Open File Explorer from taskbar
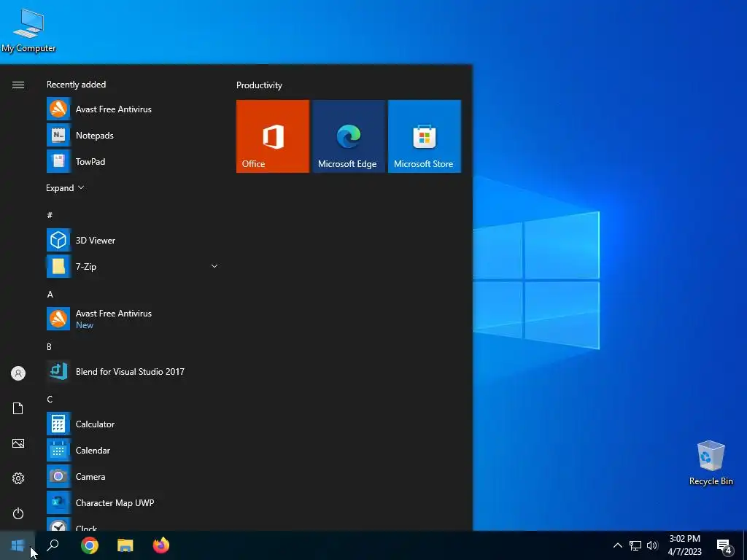Viewport: 747px width, 560px height. [125, 545]
